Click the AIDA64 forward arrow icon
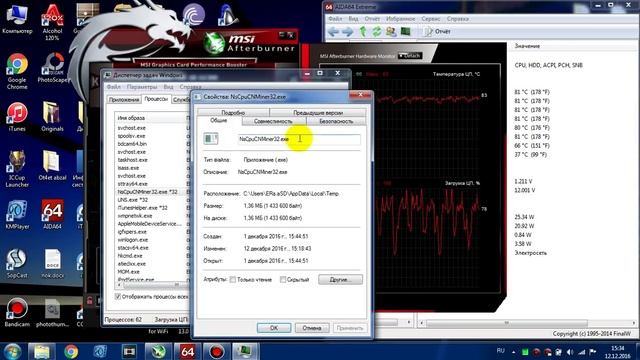640x360 pixels. (x=347, y=31)
